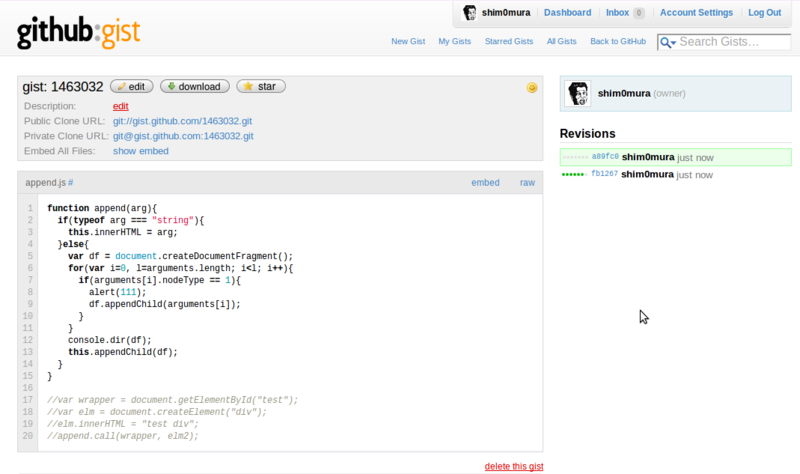
Task: Click shim0mura next to revision a89fc0
Action: click(648, 157)
